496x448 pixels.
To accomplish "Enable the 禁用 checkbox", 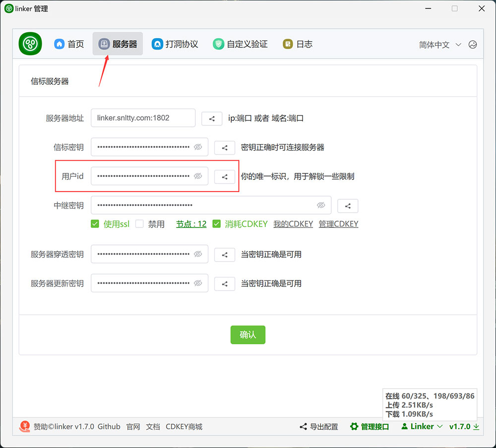I will coord(139,224).
